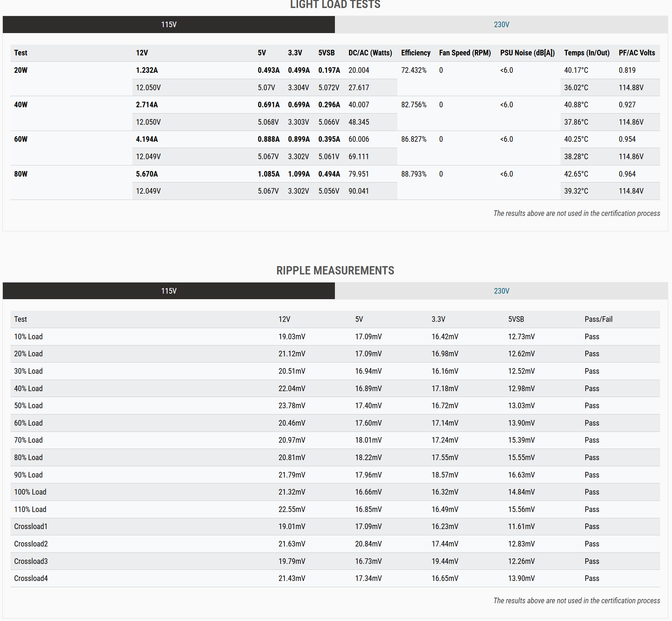Click the Temps (In/Out) column header
The image size is (672, 621).
[x=586, y=53]
